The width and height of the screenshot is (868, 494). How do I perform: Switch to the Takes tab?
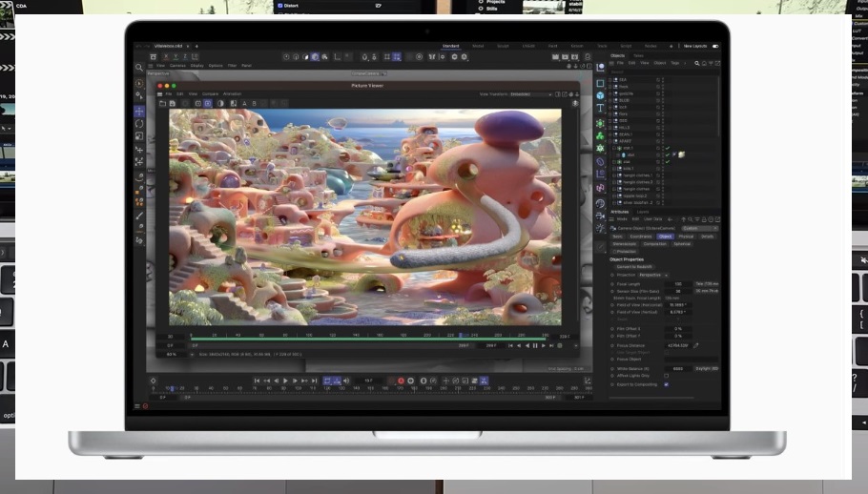(638, 55)
